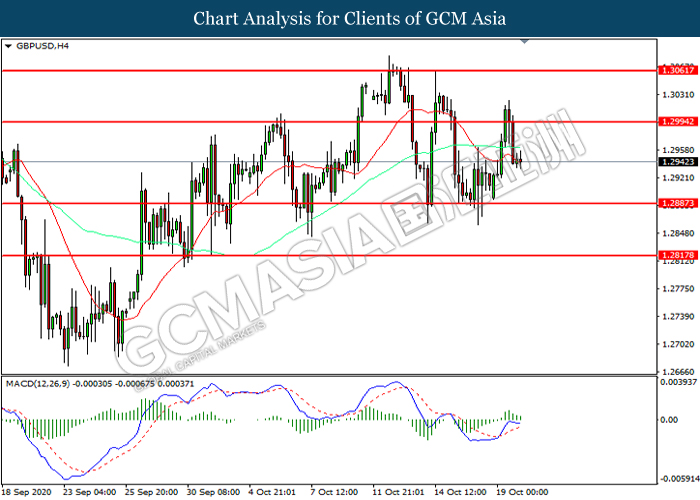Click the MACD zero level 0.00 label
The image size is (700, 500).
click(669, 420)
